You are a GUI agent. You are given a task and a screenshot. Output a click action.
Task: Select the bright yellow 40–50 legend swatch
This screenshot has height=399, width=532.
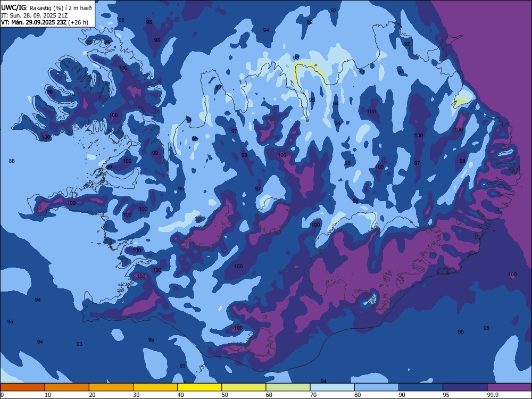(199, 387)
